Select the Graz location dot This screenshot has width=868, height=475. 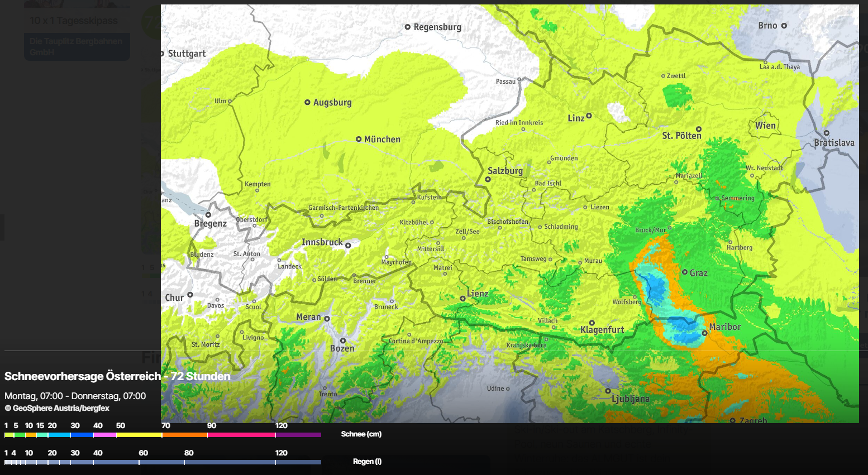(685, 272)
